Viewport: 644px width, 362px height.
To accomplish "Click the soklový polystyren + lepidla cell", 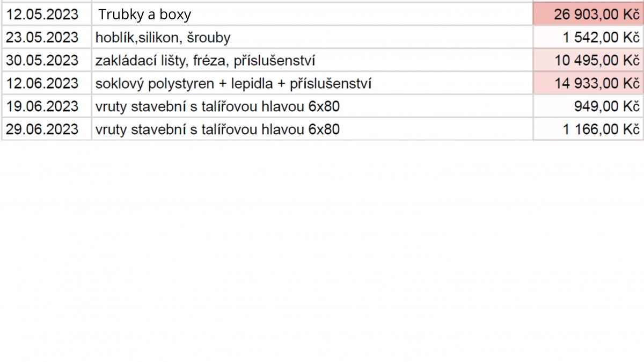I will [312, 83].
